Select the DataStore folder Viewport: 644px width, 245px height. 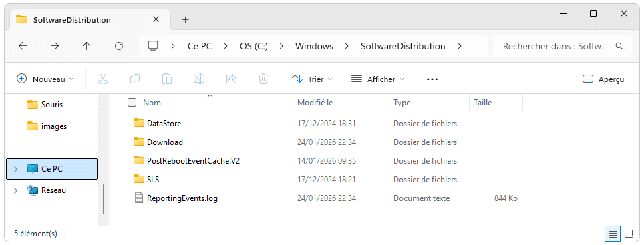(x=164, y=123)
